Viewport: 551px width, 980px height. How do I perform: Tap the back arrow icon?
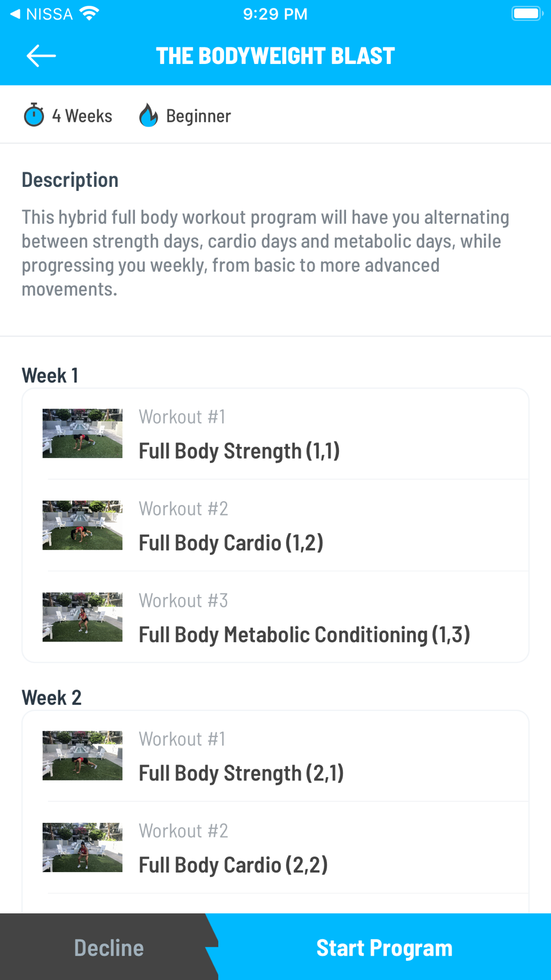coord(41,56)
